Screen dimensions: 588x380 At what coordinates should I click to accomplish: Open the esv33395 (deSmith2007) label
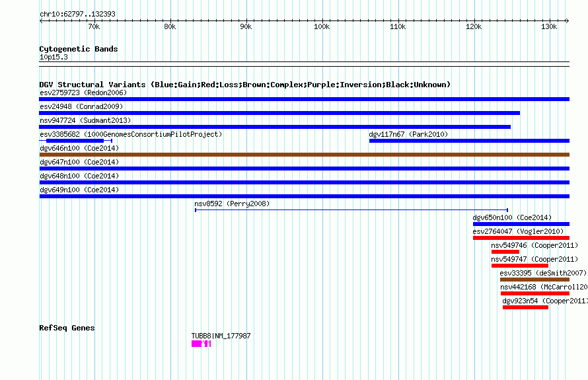(x=543, y=273)
